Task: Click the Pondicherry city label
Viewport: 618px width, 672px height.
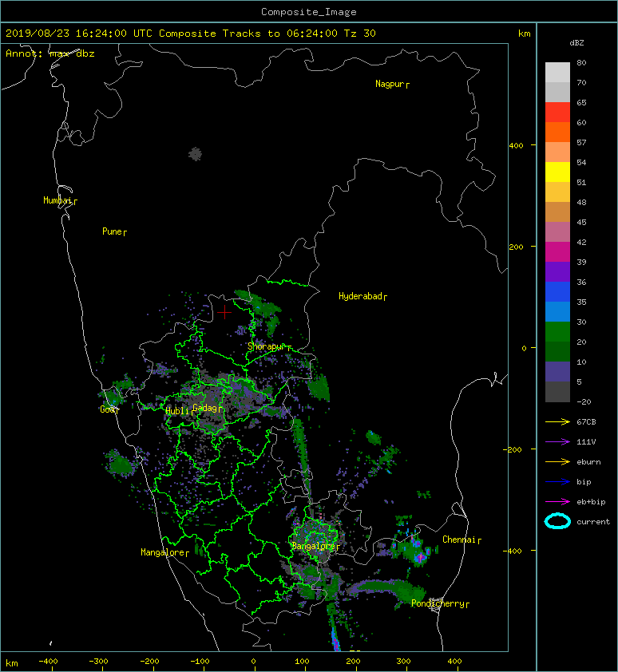Action: point(438,603)
